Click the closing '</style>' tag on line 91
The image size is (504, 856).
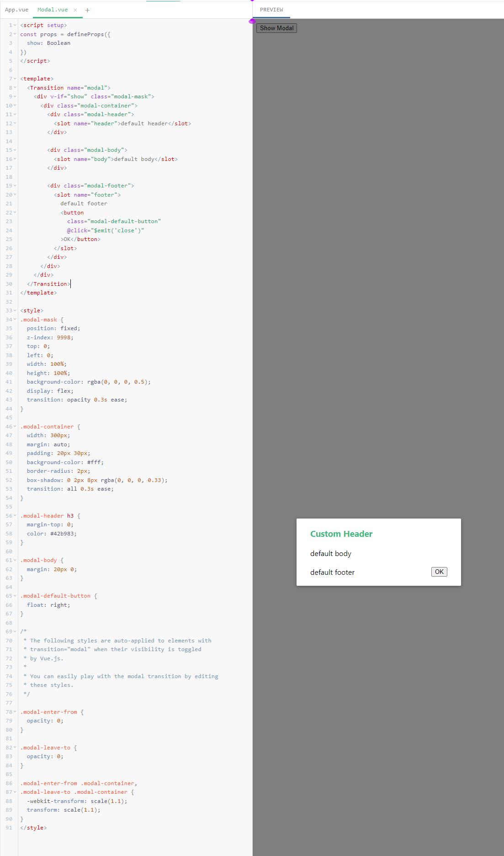(33, 828)
